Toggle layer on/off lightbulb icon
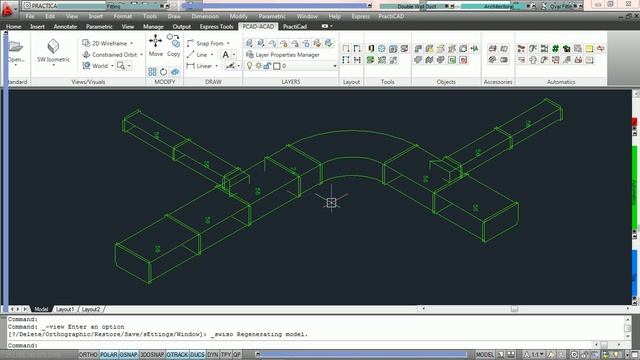 (x=249, y=66)
